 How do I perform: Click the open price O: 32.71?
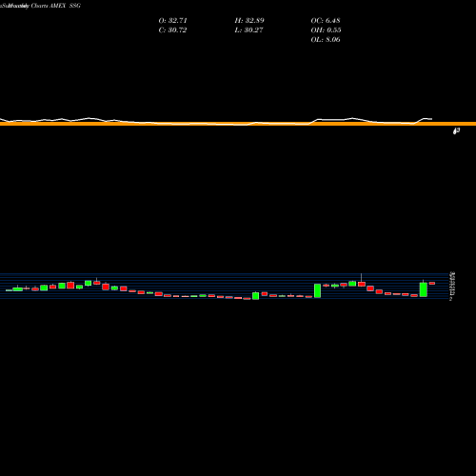(x=173, y=21)
